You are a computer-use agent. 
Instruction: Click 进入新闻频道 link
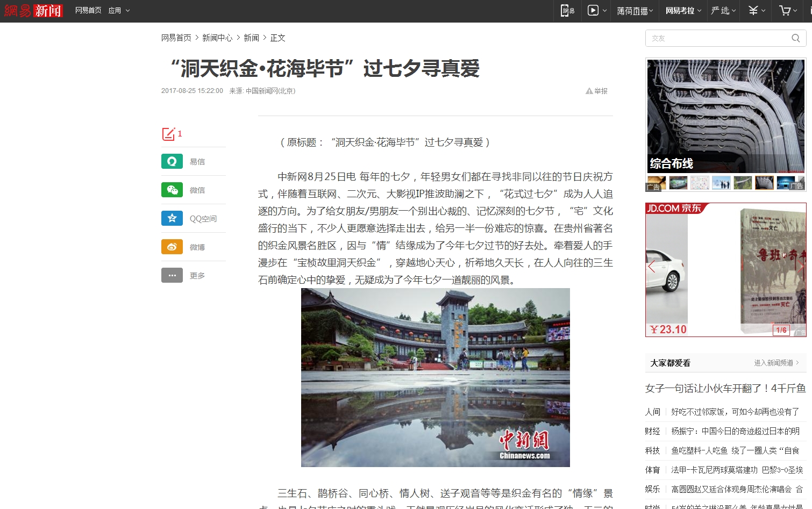pos(776,363)
